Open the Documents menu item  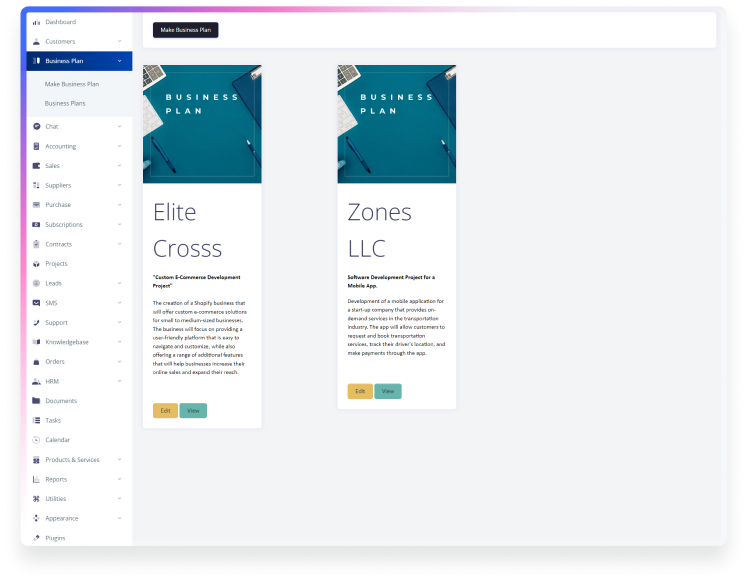tap(61, 401)
